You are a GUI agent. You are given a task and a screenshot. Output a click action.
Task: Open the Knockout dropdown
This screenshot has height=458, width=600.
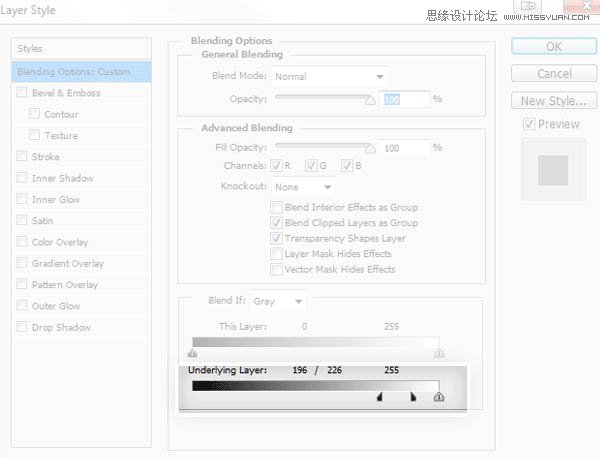(303, 187)
